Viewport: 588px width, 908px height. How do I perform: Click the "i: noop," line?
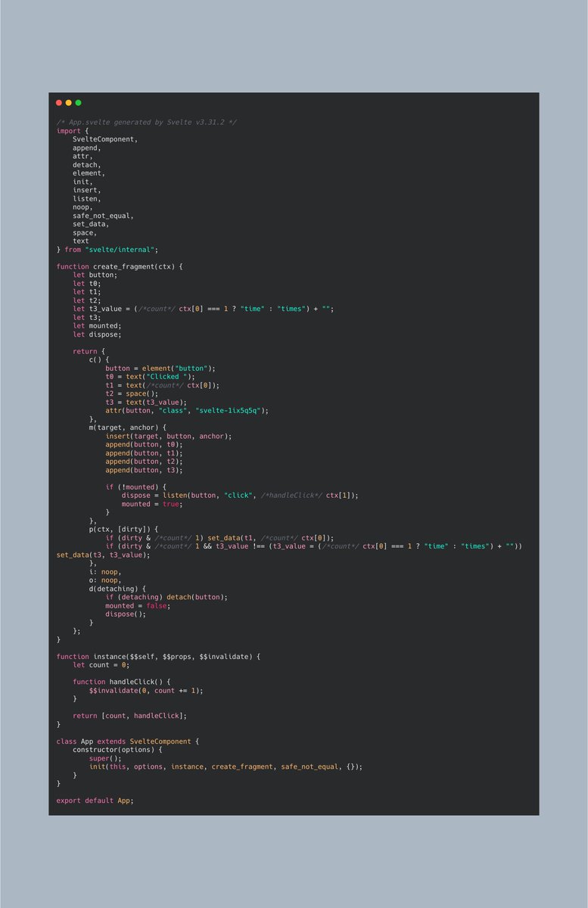coord(105,572)
